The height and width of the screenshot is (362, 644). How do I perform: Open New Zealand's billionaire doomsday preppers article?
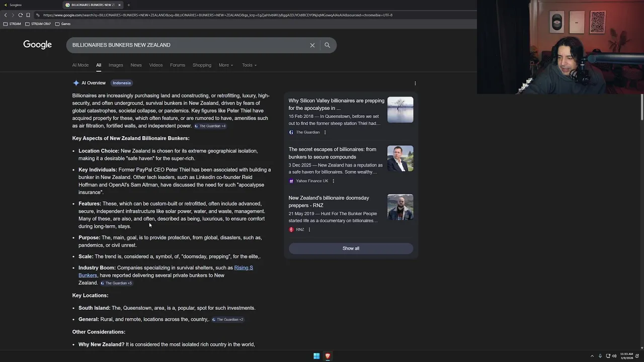pos(329,202)
